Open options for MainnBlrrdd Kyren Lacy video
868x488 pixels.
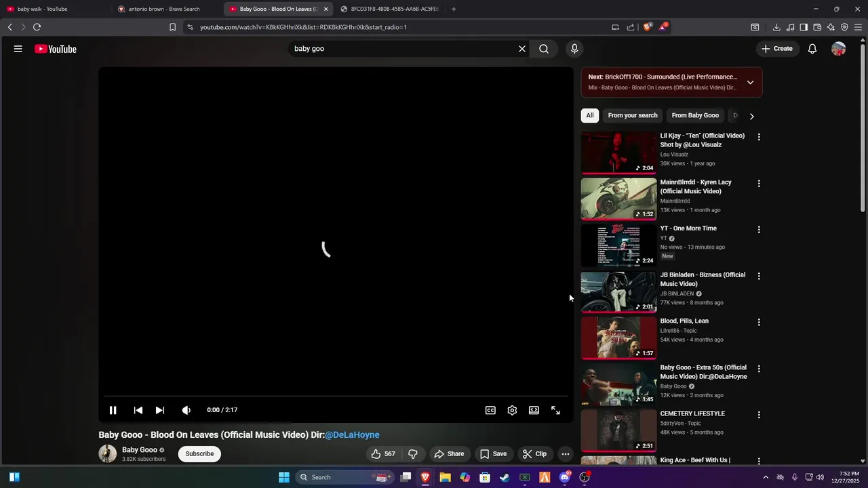[759, 184]
